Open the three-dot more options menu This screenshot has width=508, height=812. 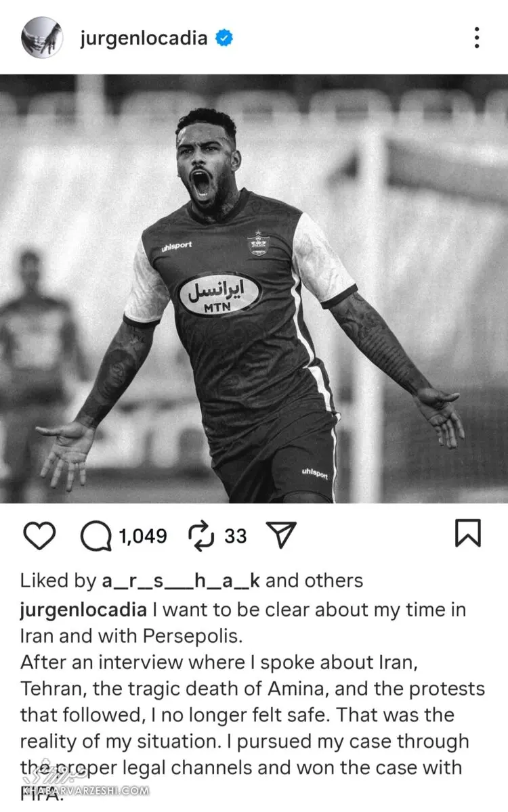(478, 38)
